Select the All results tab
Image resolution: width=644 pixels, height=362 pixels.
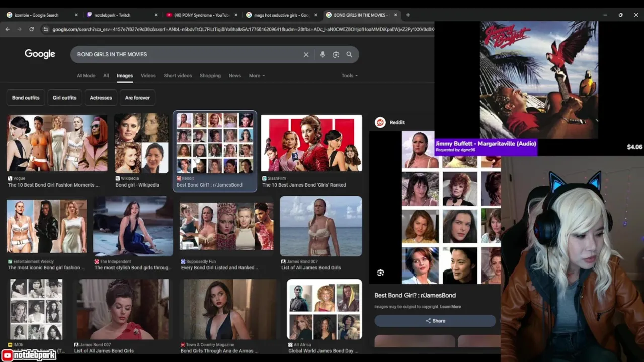[x=106, y=76]
